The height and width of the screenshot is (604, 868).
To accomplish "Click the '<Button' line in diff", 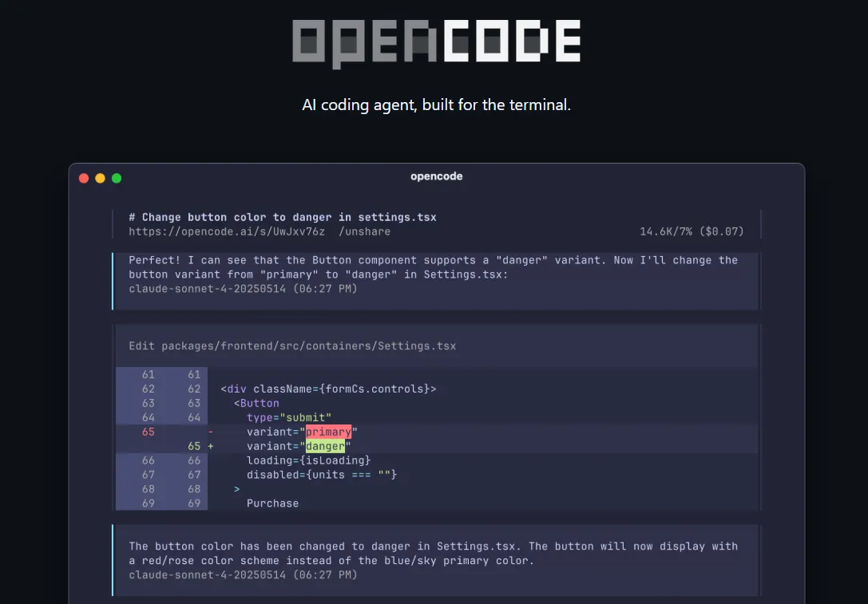I will pos(256,403).
